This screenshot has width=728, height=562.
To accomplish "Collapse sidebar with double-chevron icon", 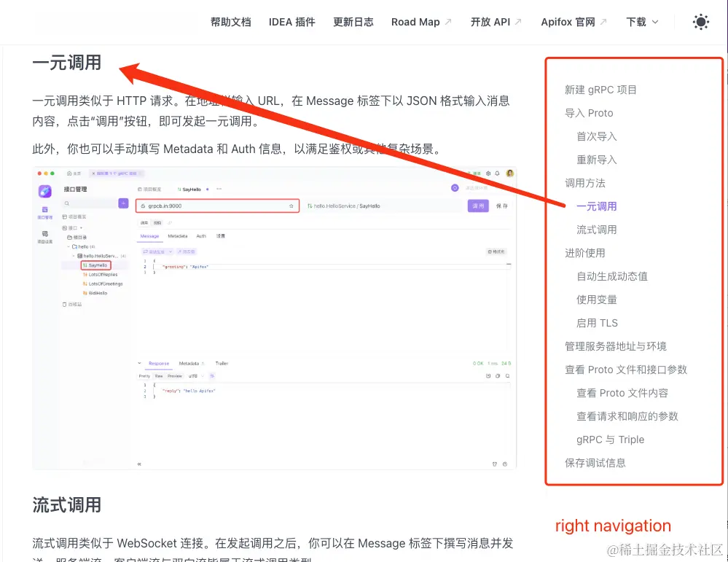I will pyautogui.click(x=139, y=464).
